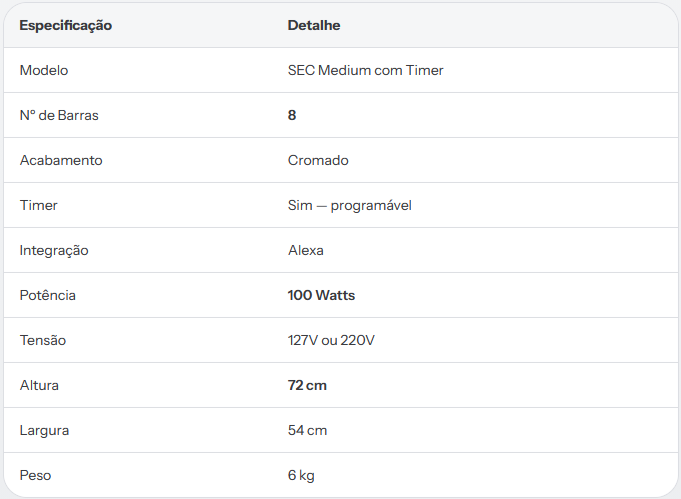Click the 127V ou 220V value
This screenshot has width=681, height=499.
[331, 340]
